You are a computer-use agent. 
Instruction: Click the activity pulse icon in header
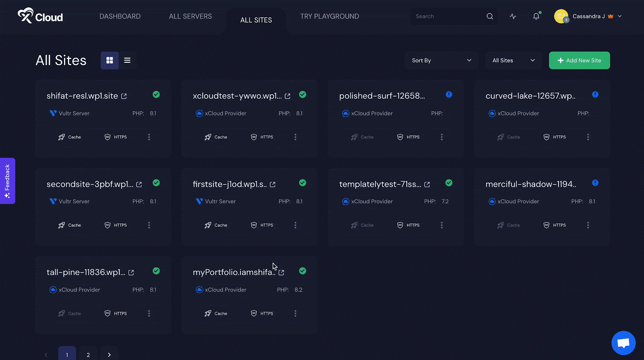point(513,17)
